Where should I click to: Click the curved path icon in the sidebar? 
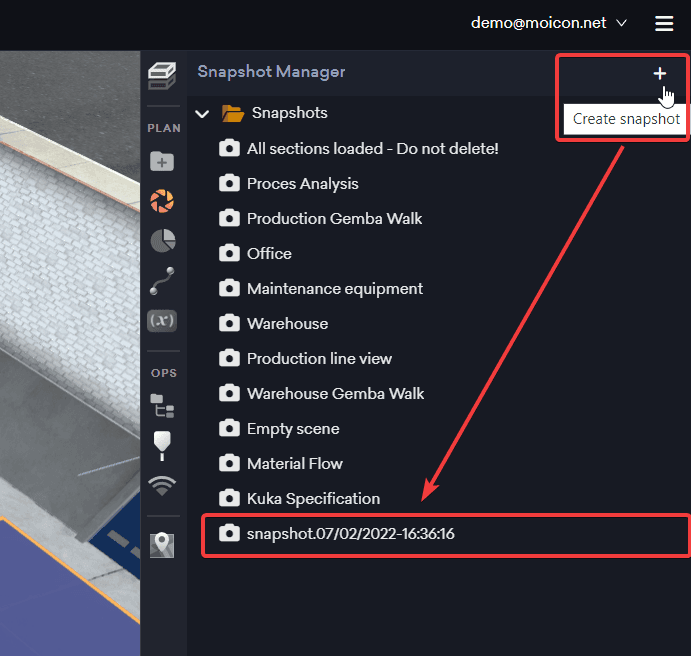click(x=162, y=282)
